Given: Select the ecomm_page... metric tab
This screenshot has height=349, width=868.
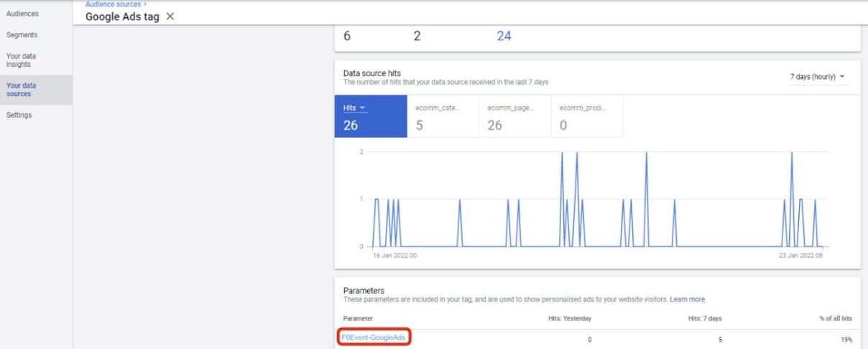Looking at the screenshot, I should tap(514, 116).
